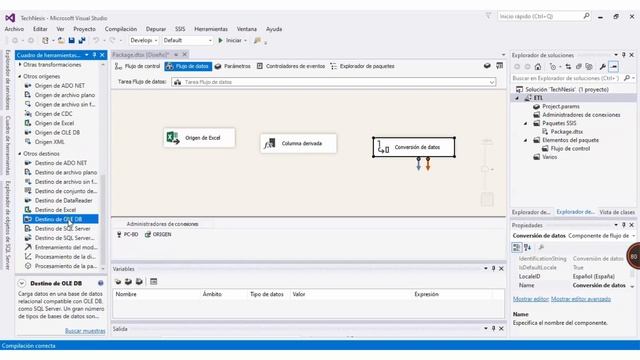Click the Inicio rápido search box

(544, 16)
